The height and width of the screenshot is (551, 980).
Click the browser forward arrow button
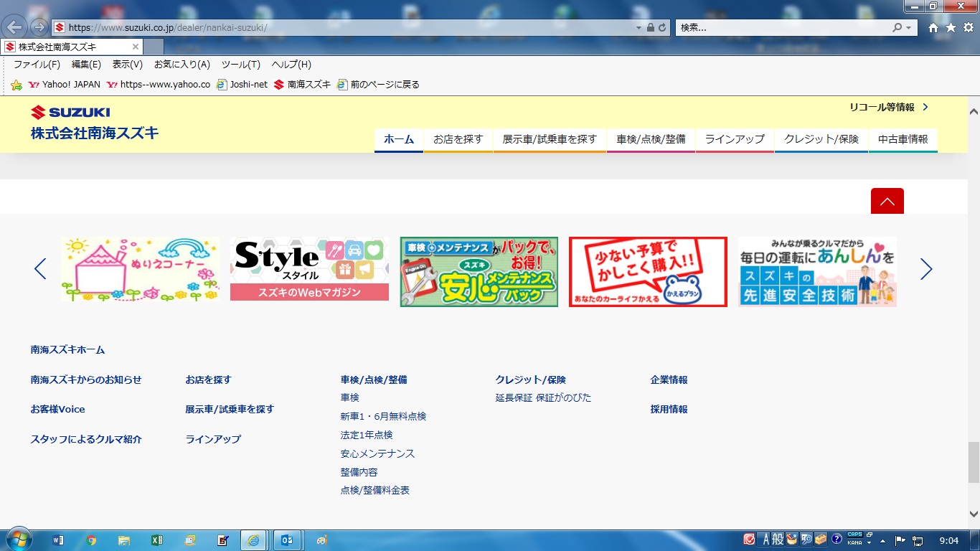39,27
